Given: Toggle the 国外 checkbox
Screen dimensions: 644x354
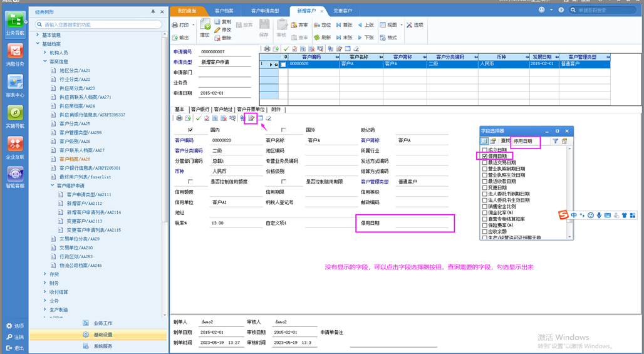Looking at the screenshot, I should pos(283,130).
